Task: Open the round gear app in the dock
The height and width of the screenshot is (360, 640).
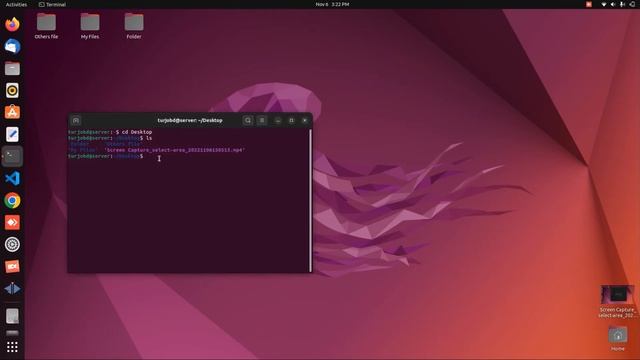Action: [12, 244]
